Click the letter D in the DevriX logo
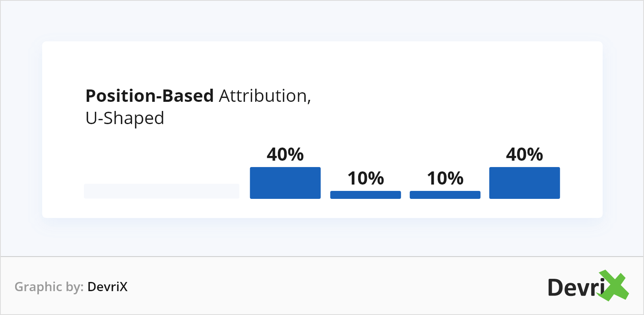The image size is (644, 315). [556, 288]
